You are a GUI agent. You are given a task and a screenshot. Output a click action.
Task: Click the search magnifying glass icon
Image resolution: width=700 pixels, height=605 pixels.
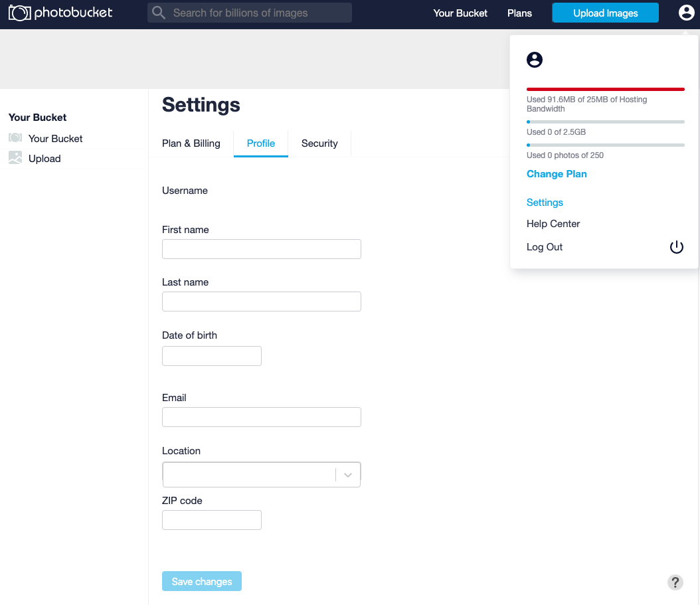coord(158,13)
